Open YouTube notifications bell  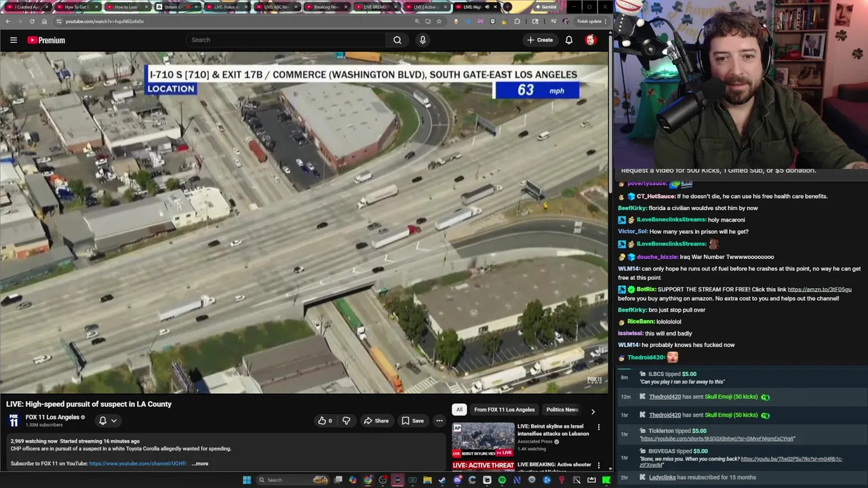point(569,40)
